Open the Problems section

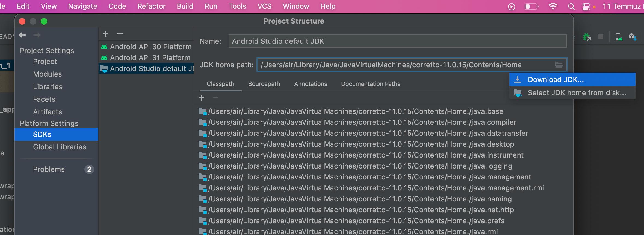coord(49,169)
